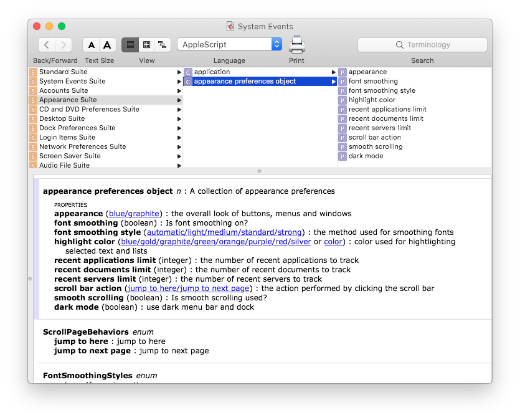
Task: Open the AppleScript language dropdown
Action: pos(230,44)
